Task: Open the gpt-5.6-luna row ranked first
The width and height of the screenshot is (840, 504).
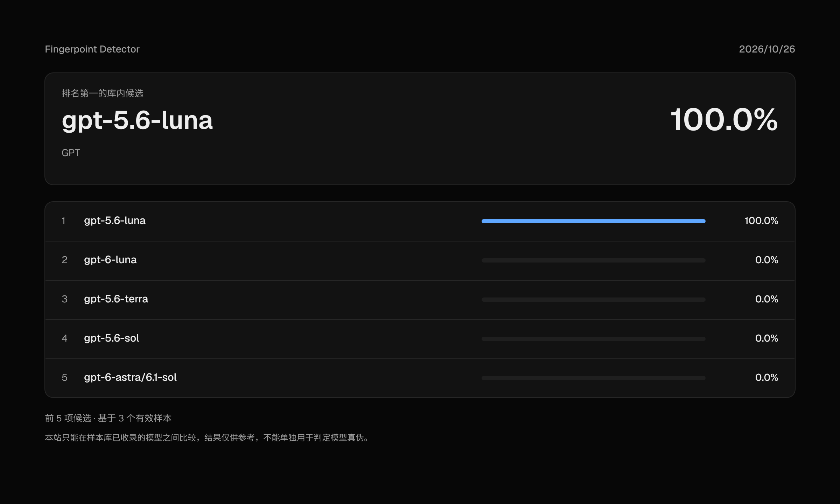Action: 420,221
